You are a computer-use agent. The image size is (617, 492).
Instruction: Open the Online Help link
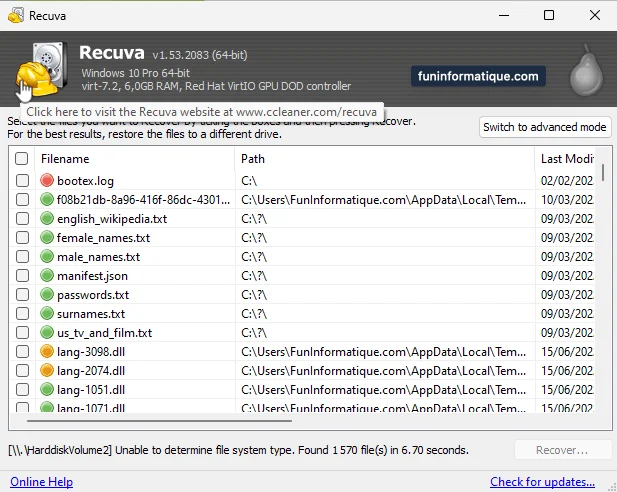[42, 482]
